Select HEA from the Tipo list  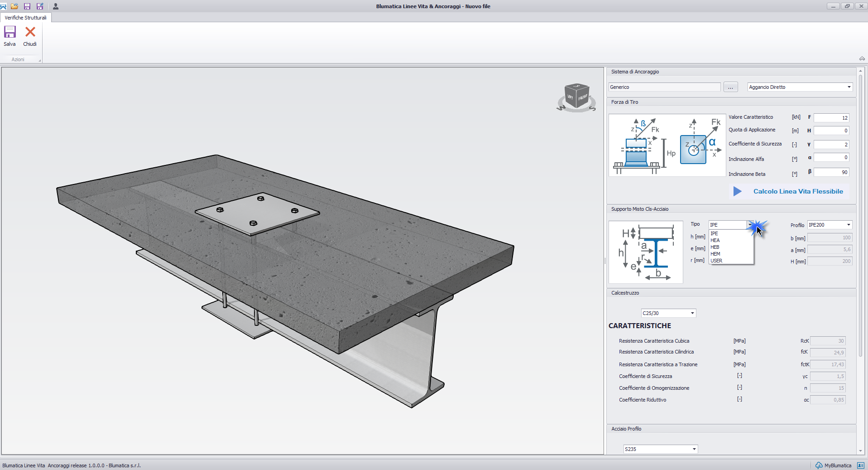(715, 240)
